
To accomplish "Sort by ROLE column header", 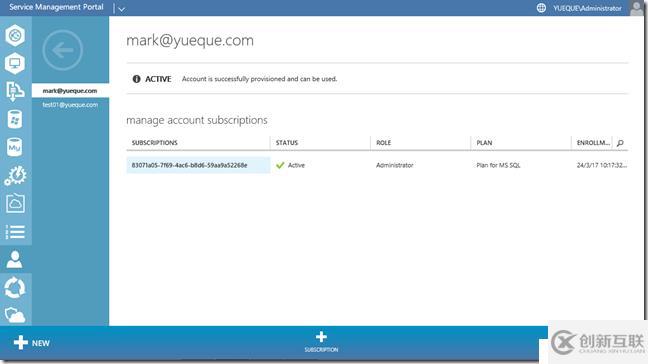I will [384, 143].
